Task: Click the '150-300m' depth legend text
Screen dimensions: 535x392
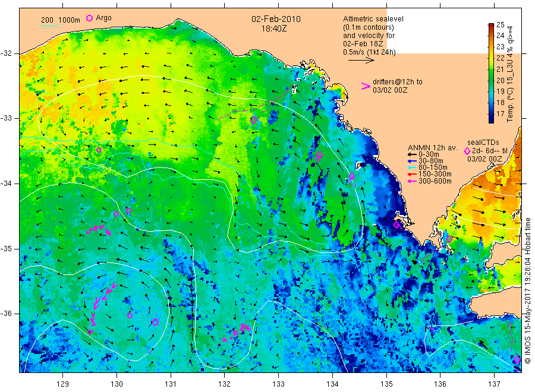Action: coord(435,174)
